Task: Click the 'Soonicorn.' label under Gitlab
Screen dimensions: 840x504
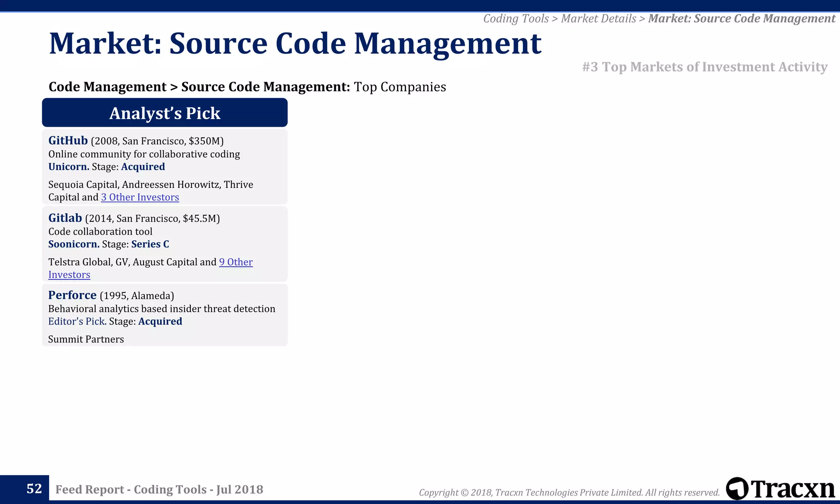Action: pos(74,244)
